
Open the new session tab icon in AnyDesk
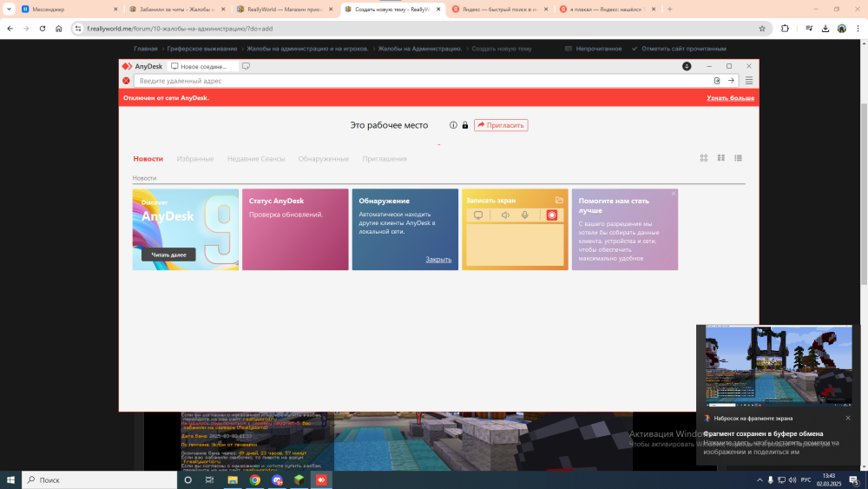(246, 66)
